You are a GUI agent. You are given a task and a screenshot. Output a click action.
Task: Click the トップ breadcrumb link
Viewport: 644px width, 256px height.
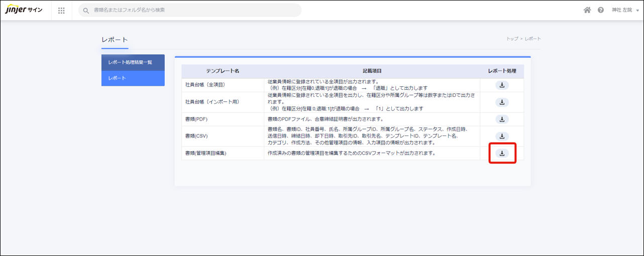point(511,39)
